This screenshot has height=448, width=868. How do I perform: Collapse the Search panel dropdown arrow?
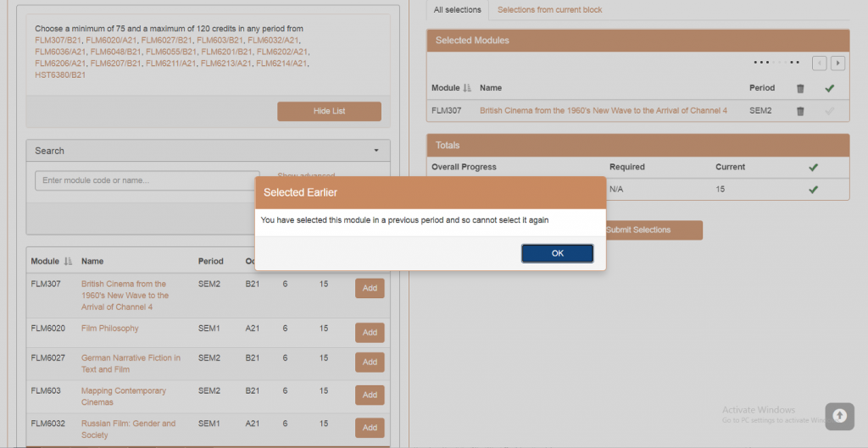click(376, 151)
